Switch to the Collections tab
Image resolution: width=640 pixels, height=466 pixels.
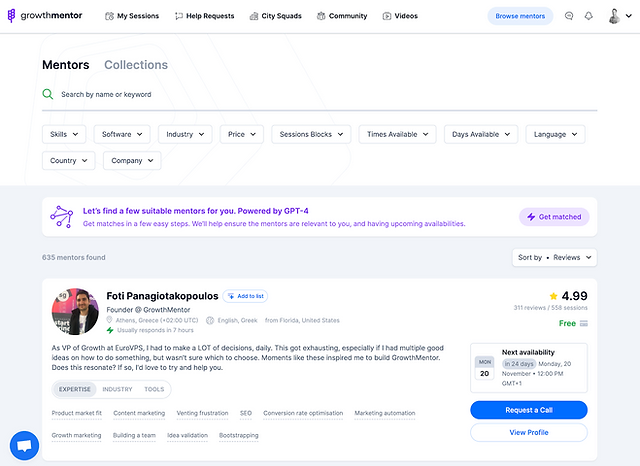click(136, 65)
